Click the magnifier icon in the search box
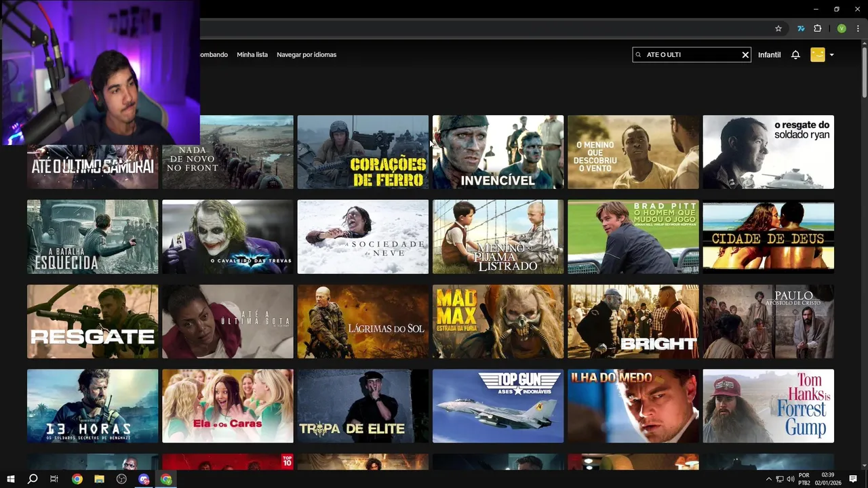The height and width of the screenshot is (488, 868). [x=638, y=55]
